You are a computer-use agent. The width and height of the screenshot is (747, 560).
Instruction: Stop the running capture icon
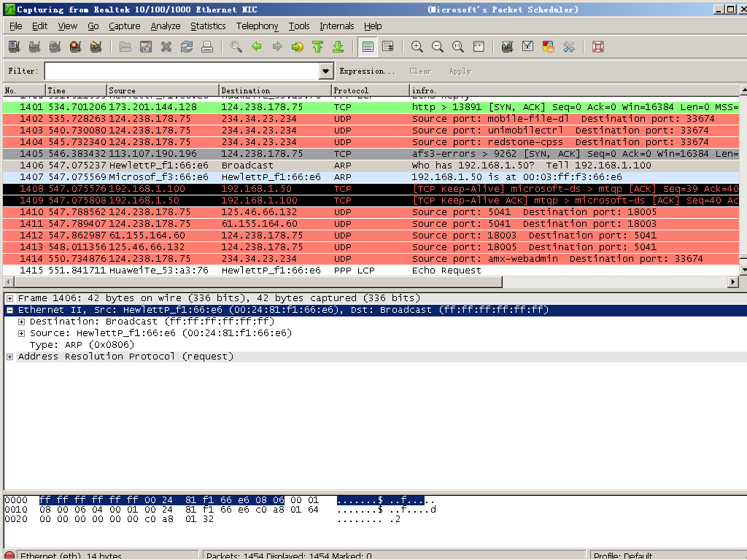[x=75, y=47]
